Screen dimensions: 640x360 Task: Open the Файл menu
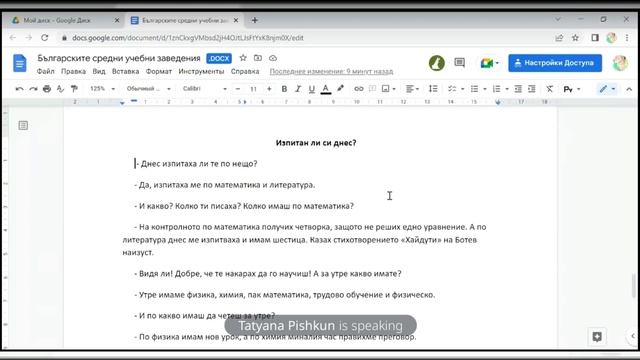[x=46, y=71]
